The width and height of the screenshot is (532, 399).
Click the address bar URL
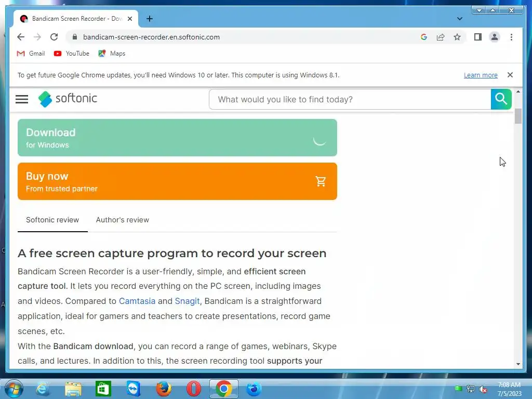click(x=151, y=37)
